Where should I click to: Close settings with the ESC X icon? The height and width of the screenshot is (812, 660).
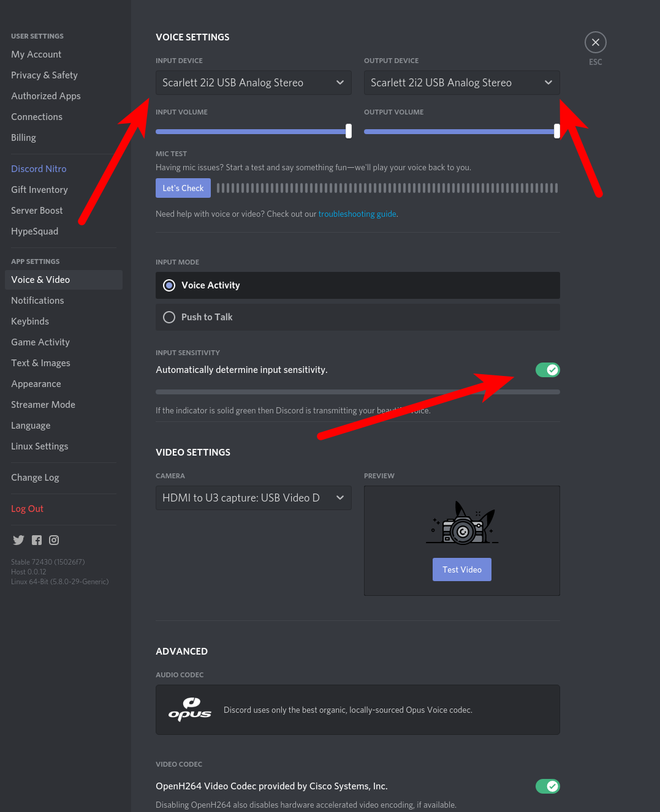pos(595,42)
